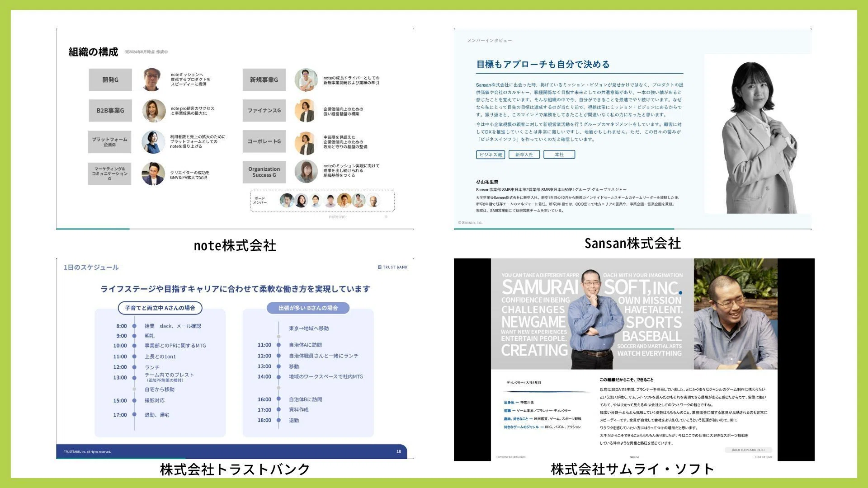Click the laughing man photo on Samurai slide
868x488 pixels.
(736, 314)
